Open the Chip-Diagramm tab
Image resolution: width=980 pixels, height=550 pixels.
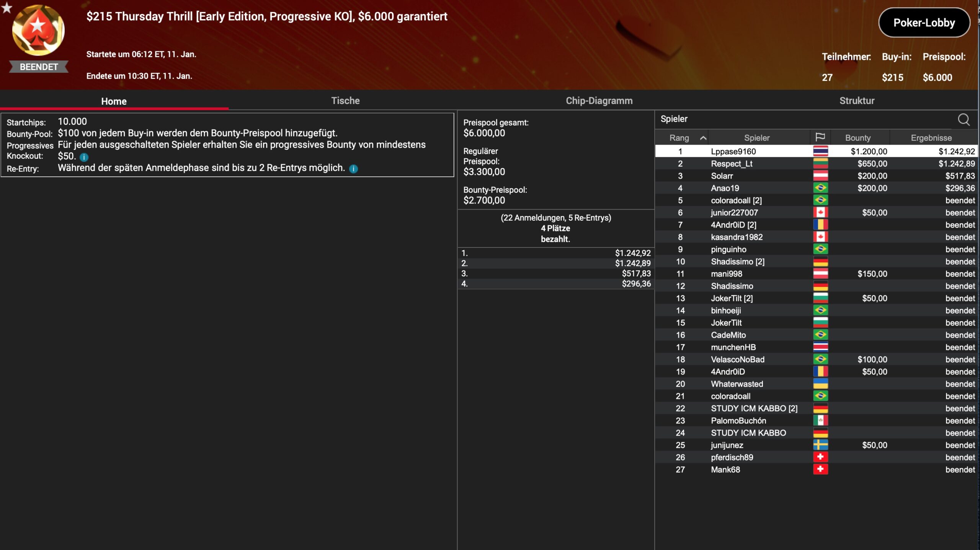click(599, 101)
